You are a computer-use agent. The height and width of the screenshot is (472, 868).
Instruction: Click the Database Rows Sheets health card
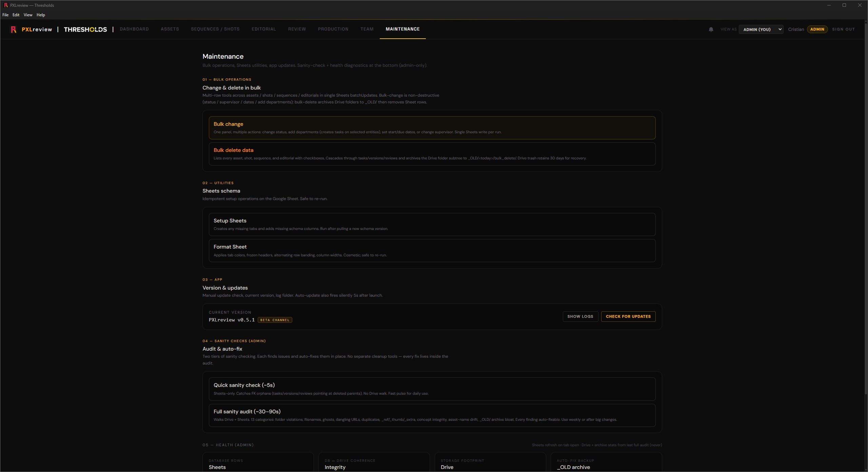tap(258, 462)
